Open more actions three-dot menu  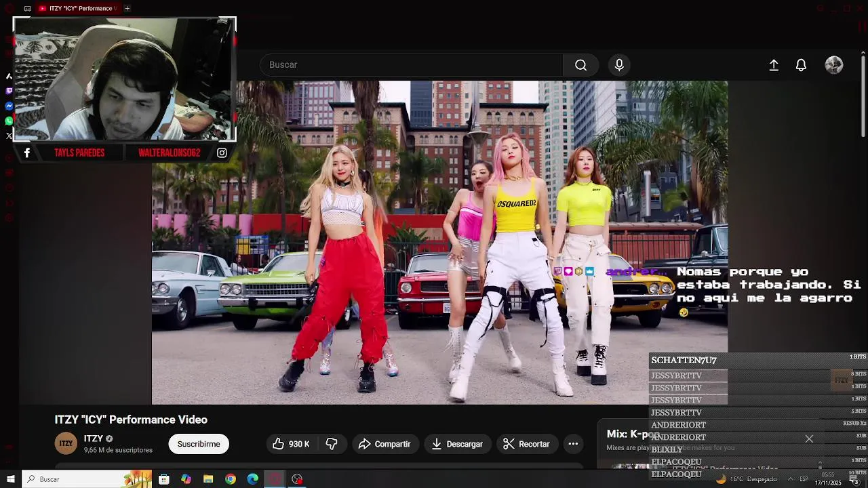573,444
